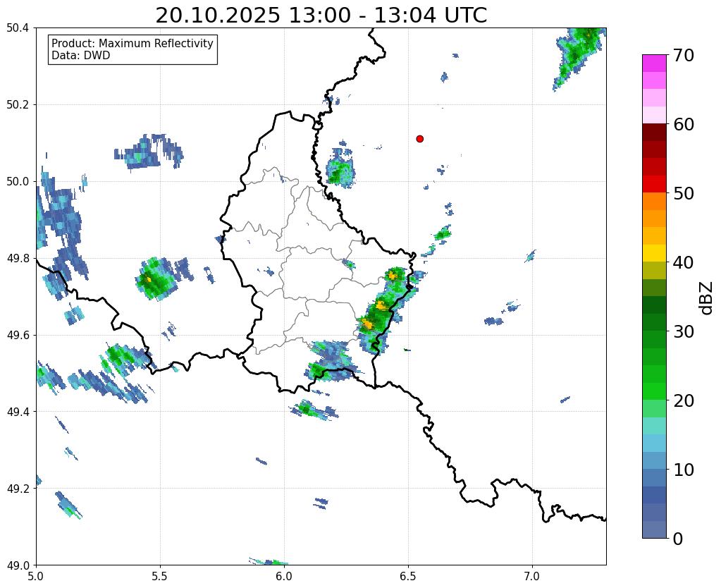The image size is (721, 588).
Task: Click latitude label 49.4
Action: (x=18, y=412)
